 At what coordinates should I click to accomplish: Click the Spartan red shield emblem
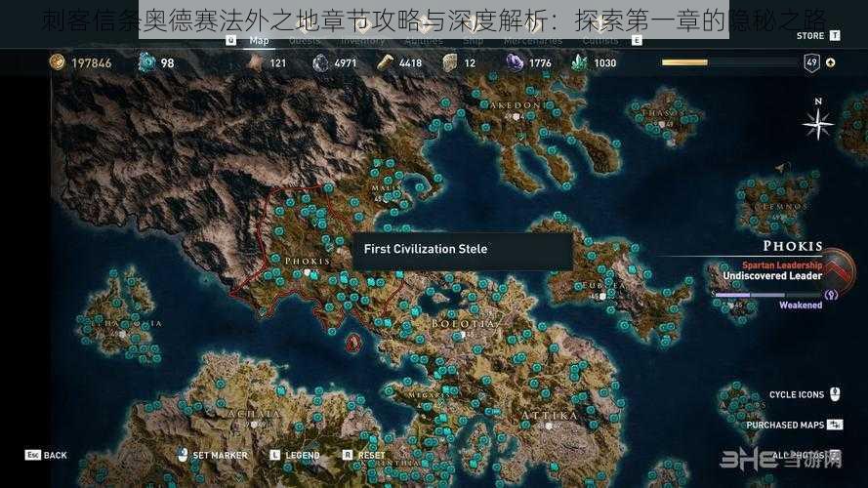coord(840,270)
